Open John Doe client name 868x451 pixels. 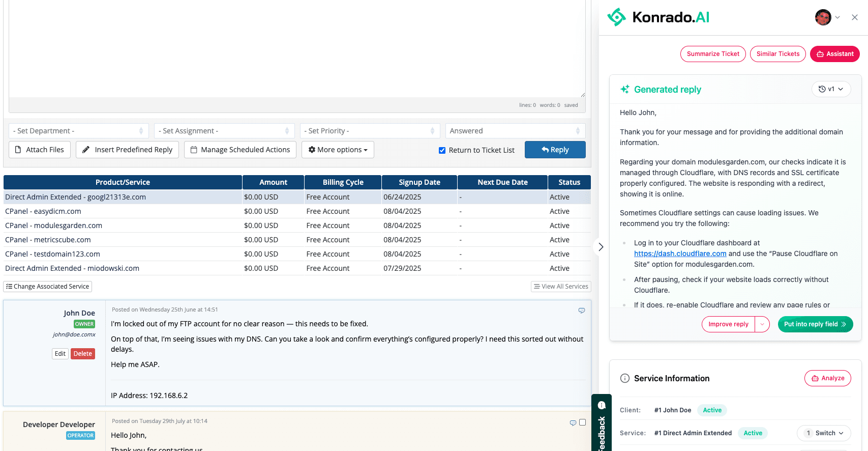(x=79, y=313)
